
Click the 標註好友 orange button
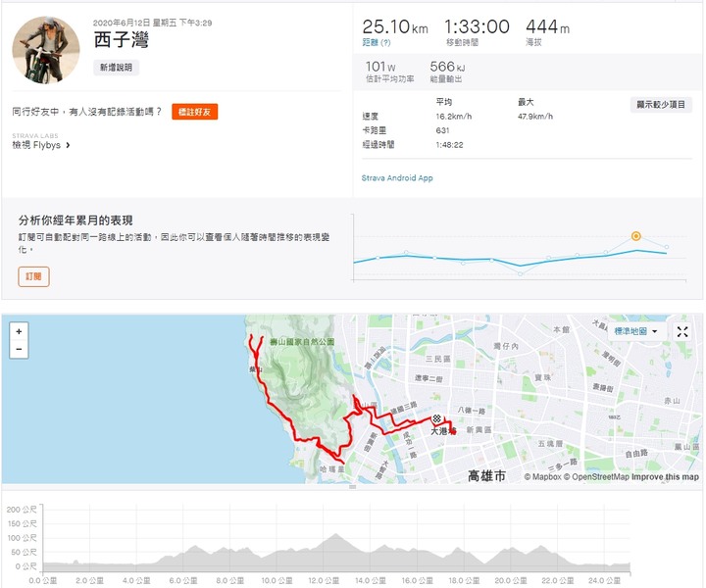pyautogui.click(x=194, y=112)
